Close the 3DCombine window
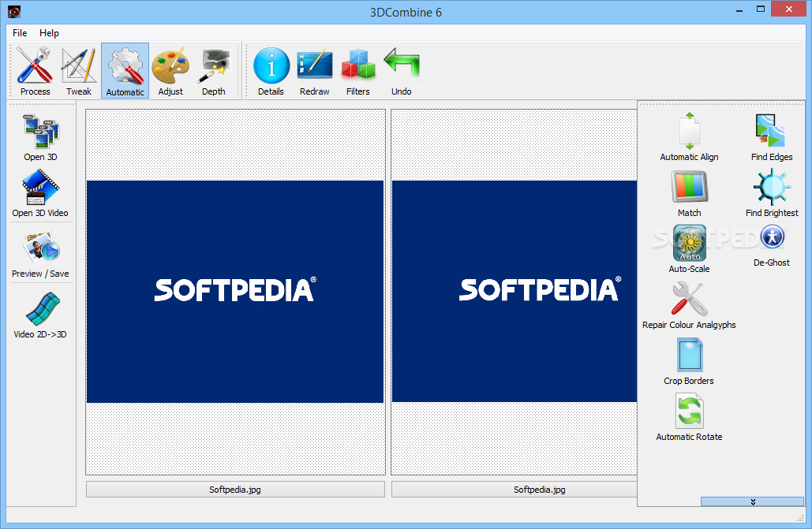Image resolution: width=812 pixels, height=529 pixels. pos(788,9)
